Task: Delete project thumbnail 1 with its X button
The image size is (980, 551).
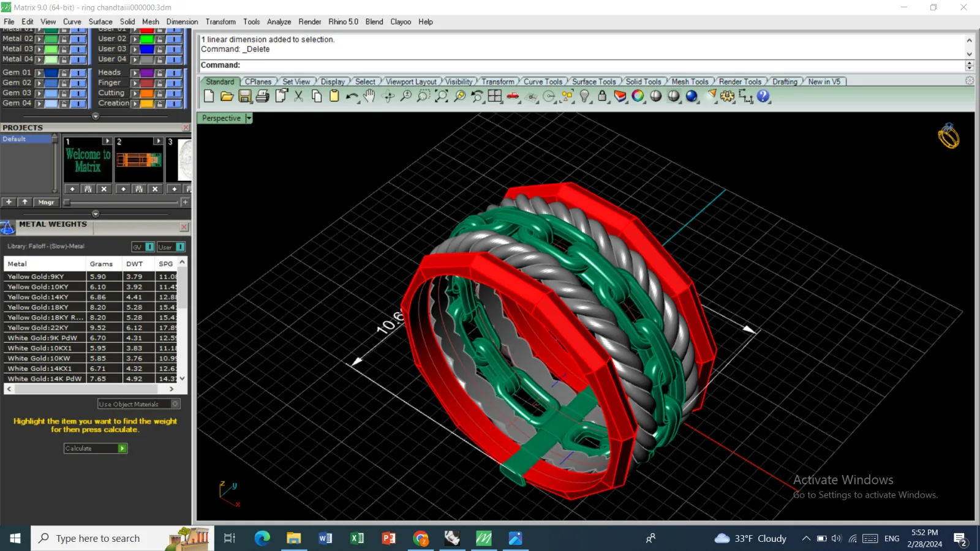Action: (x=104, y=189)
